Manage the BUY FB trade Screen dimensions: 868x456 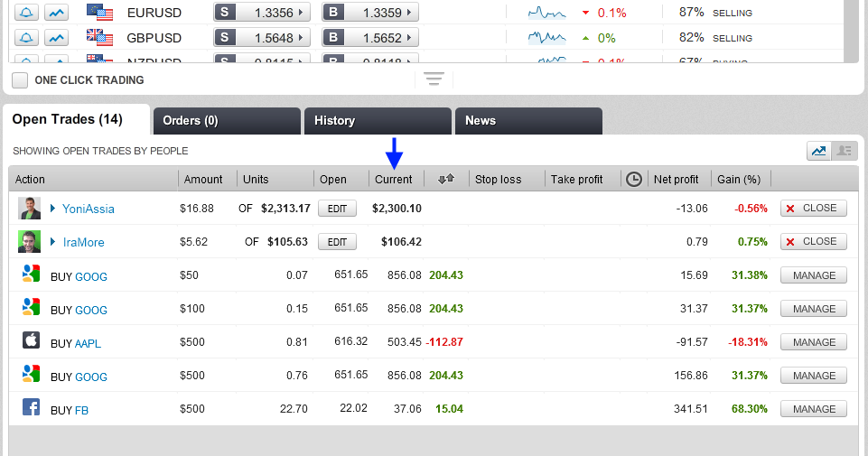(x=814, y=409)
